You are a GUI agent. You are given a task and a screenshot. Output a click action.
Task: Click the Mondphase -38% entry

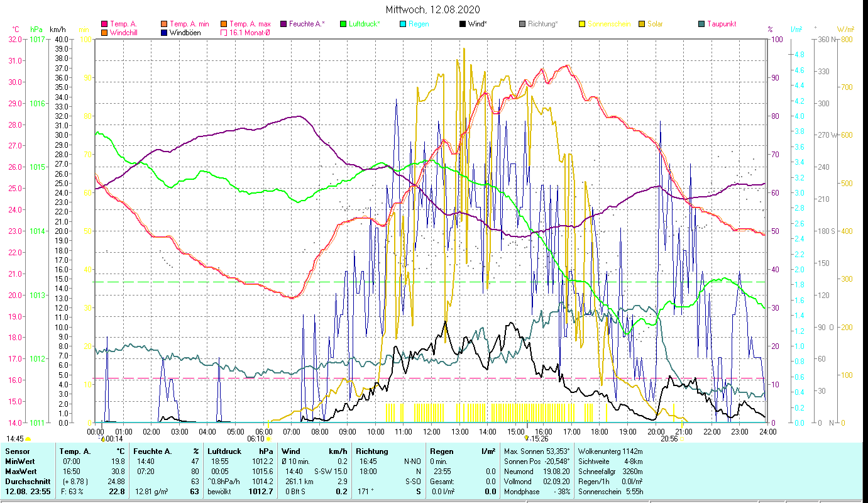(537, 491)
